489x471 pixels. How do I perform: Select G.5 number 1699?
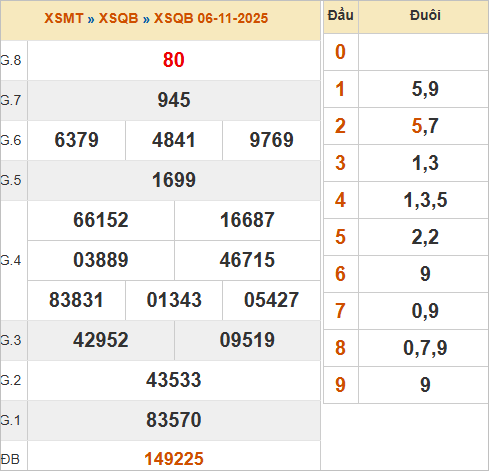pyautogui.click(x=174, y=180)
